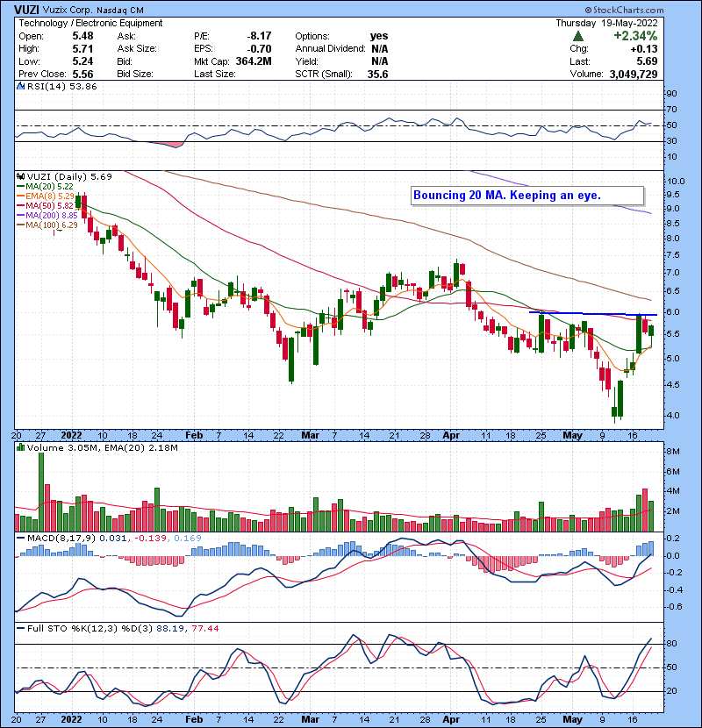Image resolution: width=702 pixels, height=728 pixels.
Task: Click the volume bars icon beside Volume label
Action: 20,447
